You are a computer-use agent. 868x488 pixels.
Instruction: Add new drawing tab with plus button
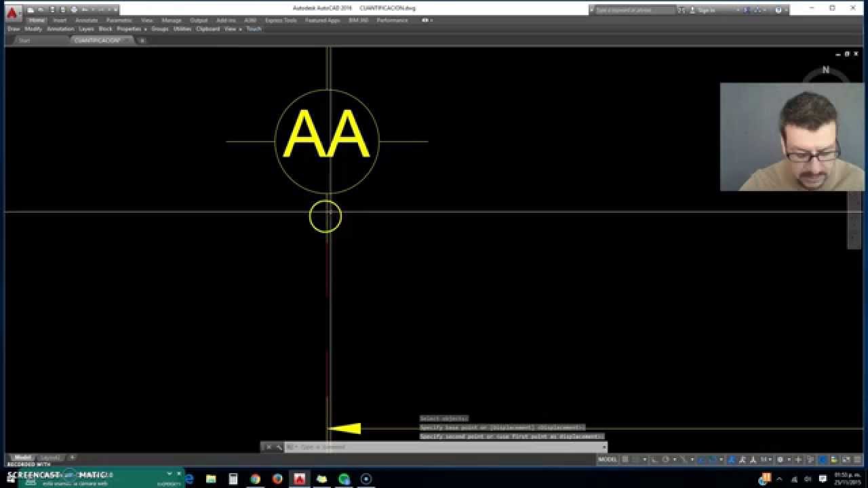pos(142,41)
